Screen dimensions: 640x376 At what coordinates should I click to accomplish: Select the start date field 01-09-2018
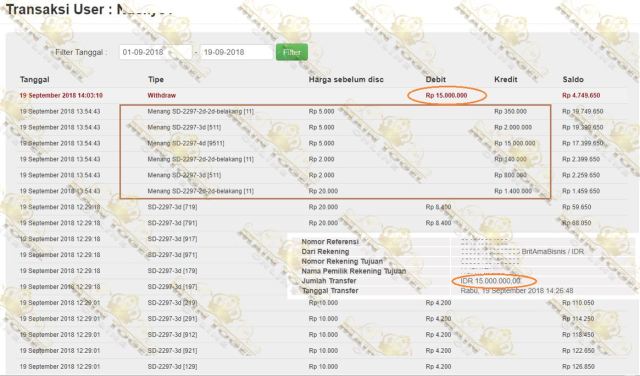coord(156,52)
